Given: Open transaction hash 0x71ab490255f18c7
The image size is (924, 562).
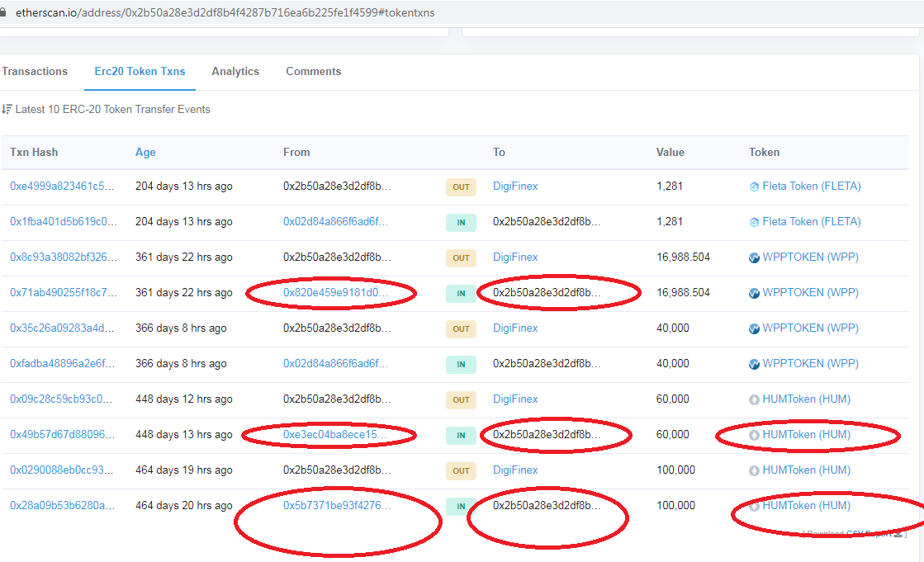Looking at the screenshot, I should click(x=63, y=292).
